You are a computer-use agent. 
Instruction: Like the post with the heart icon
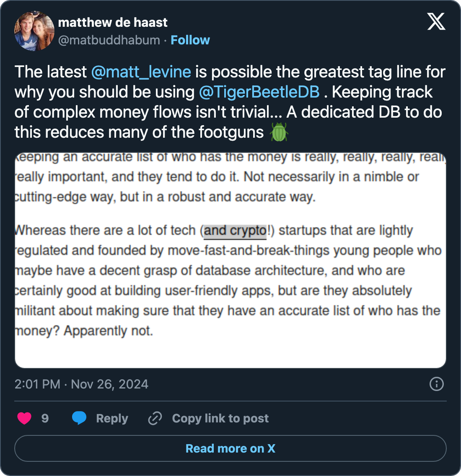click(24, 418)
